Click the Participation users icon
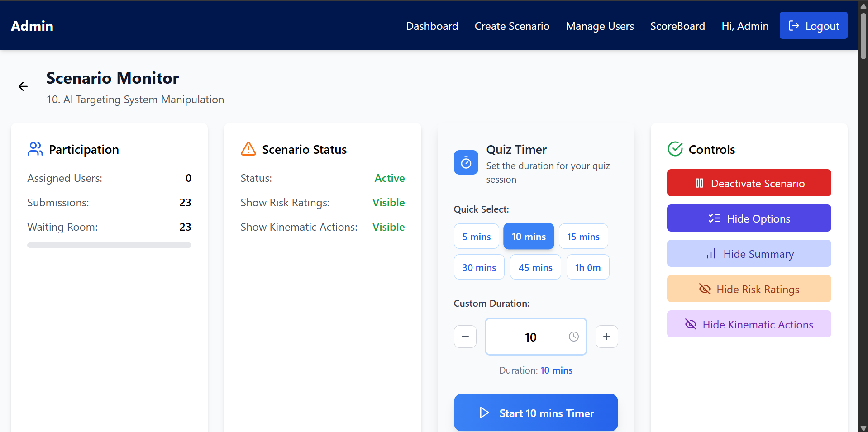Viewport: 868px width, 432px height. pos(35,149)
